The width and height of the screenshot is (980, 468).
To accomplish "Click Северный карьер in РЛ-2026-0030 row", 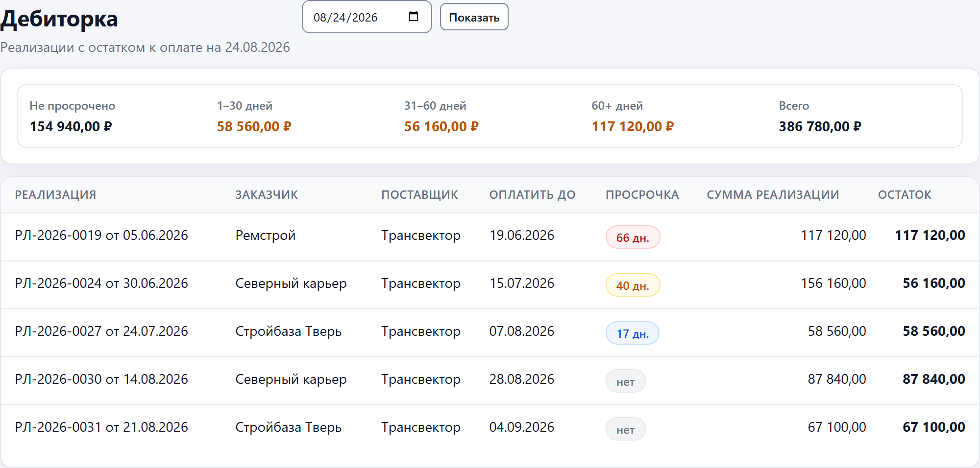I will click(x=291, y=379).
